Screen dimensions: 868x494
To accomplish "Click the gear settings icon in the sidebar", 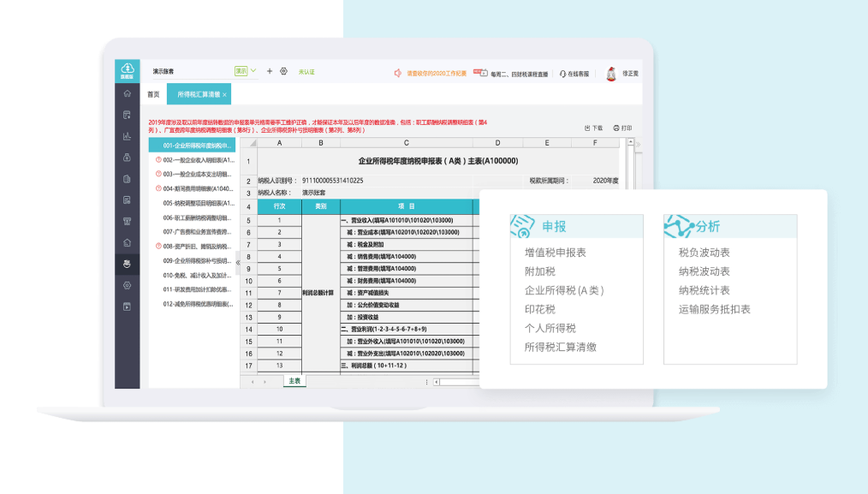I will pyautogui.click(x=127, y=285).
